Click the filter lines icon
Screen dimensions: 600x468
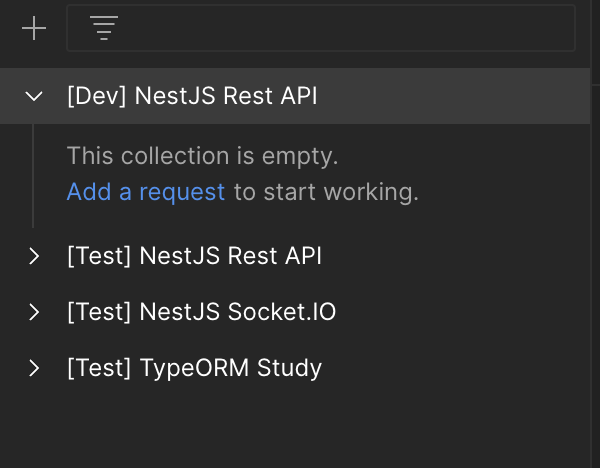(104, 29)
